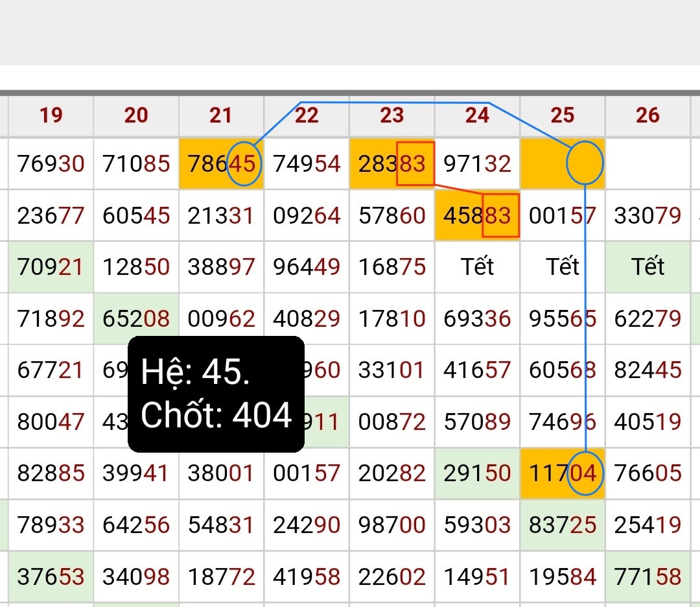This screenshot has height=607, width=700.
Task: Click the cell 39941
Action: (136, 473)
